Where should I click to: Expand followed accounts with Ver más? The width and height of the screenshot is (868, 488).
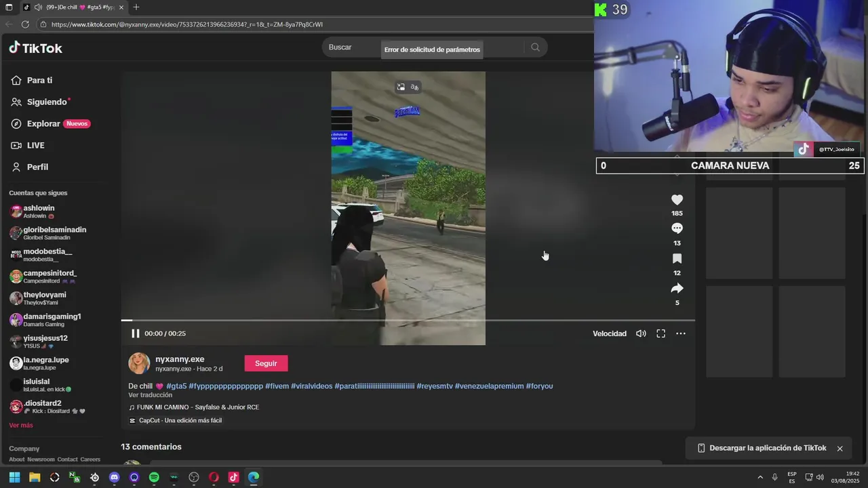pyautogui.click(x=21, y=425)
